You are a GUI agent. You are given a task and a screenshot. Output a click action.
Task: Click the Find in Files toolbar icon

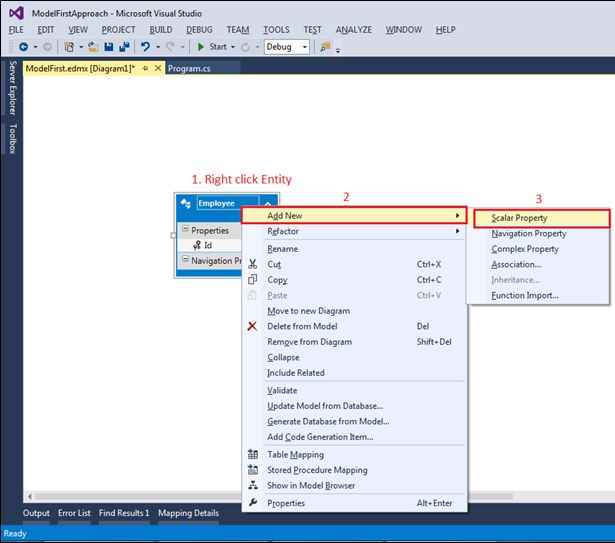tap(325, 47)
